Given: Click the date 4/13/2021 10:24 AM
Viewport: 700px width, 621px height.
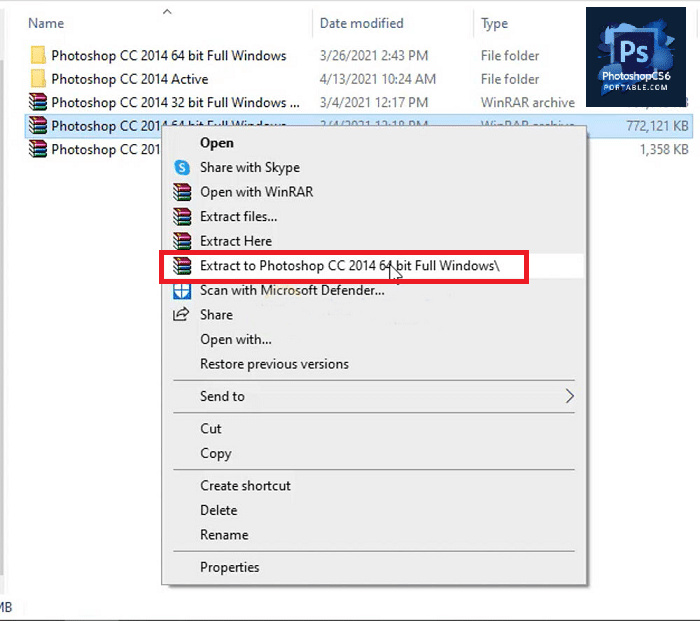Looking at the screenshot, I should tap(377, 79).
